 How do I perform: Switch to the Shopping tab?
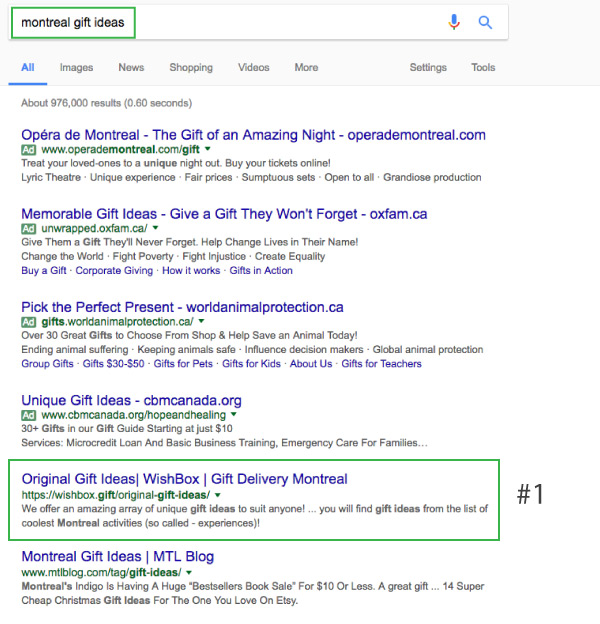tap(191, 67)
